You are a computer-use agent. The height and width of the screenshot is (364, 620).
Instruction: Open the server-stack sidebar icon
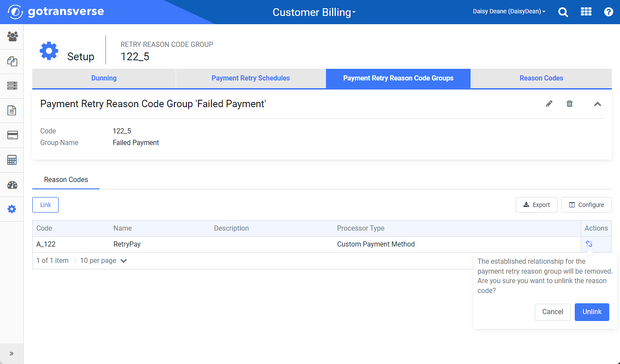click(x=12, y=86)
